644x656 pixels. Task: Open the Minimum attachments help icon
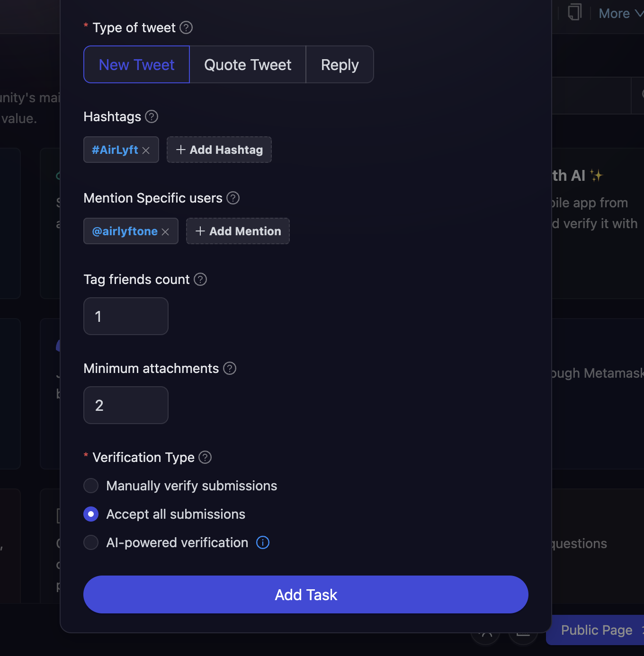[x=229, y=368]
